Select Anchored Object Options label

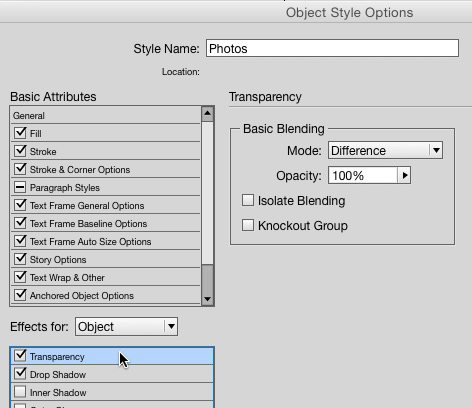82,296
